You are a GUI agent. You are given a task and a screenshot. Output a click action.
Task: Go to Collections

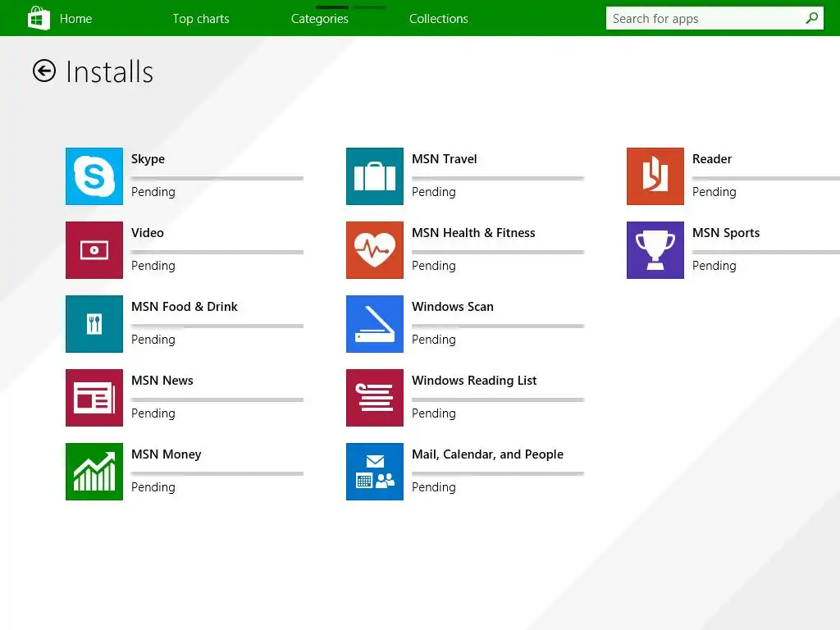[438, 19]
